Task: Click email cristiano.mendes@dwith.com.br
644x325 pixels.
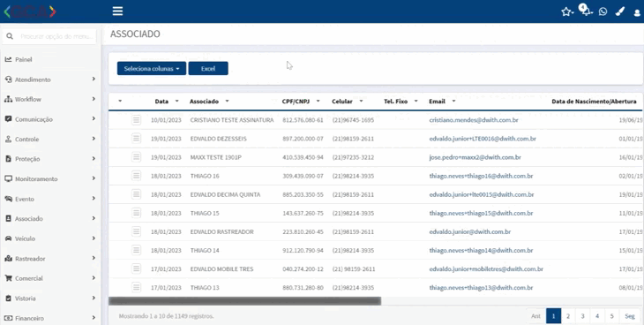Action: click(474, 120)
